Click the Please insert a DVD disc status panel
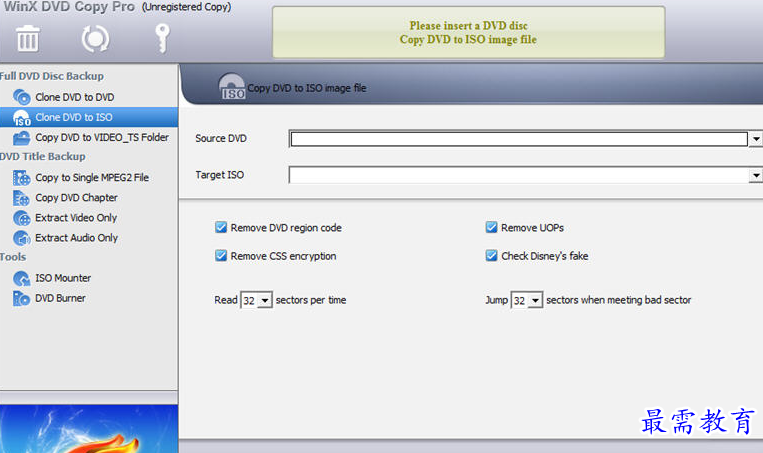This screenshot has height=453, width=763. tap(469, 33)
